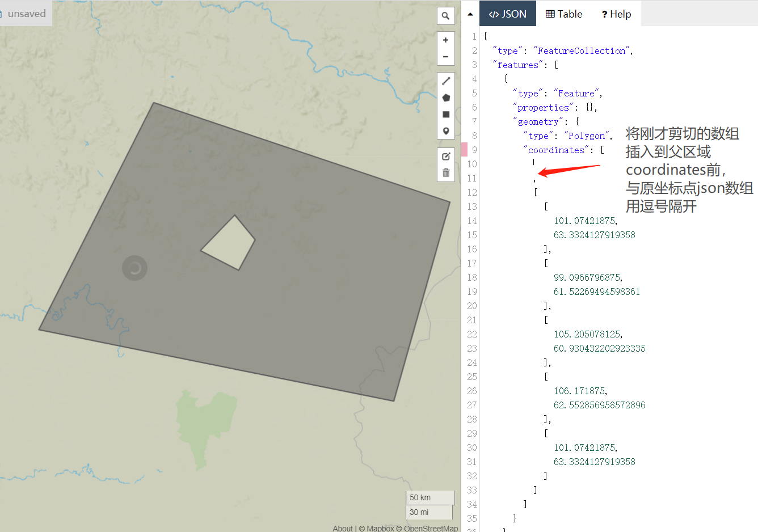Click the unsaved status label
Viewport: 758px width, 532px height.
26,14
